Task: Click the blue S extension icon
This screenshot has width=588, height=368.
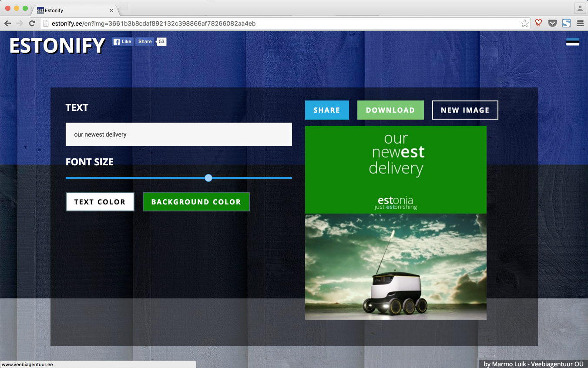Action: pos(566,23)
